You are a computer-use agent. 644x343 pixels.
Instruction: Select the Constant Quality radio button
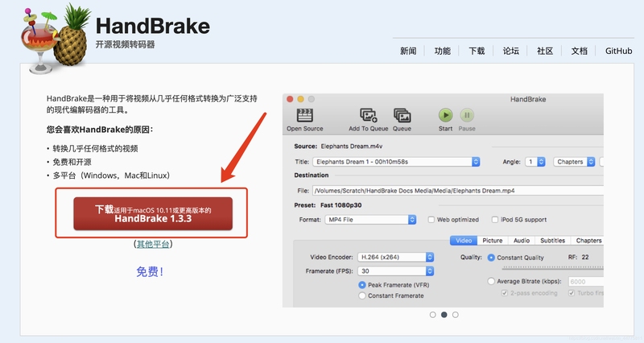pyautogui.click(x=491, y=258)
